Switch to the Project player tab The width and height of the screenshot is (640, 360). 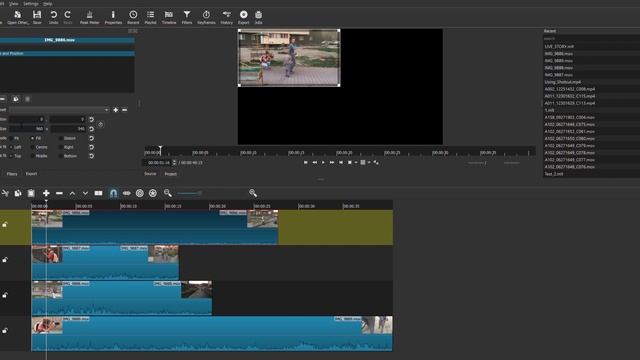click(x=171, y=174)
